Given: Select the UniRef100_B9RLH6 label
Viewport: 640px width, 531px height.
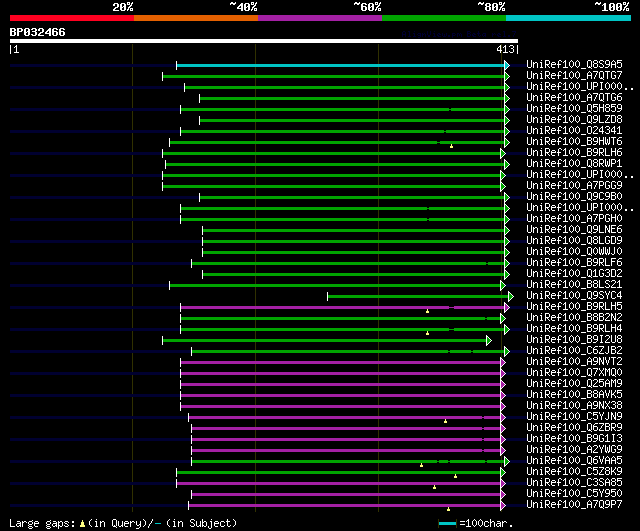Looking at the screenshot, I should coord(574,153).
